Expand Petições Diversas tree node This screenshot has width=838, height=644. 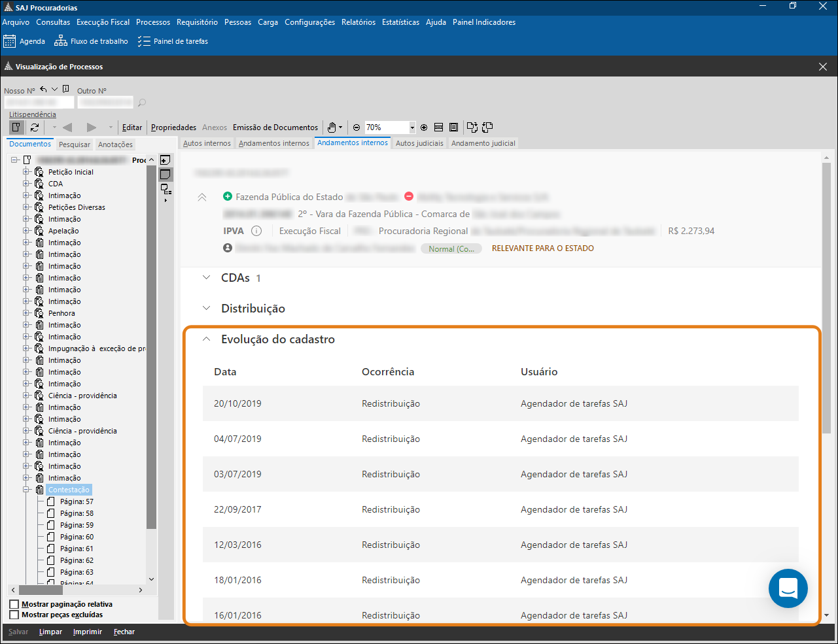tap(27, 207)
